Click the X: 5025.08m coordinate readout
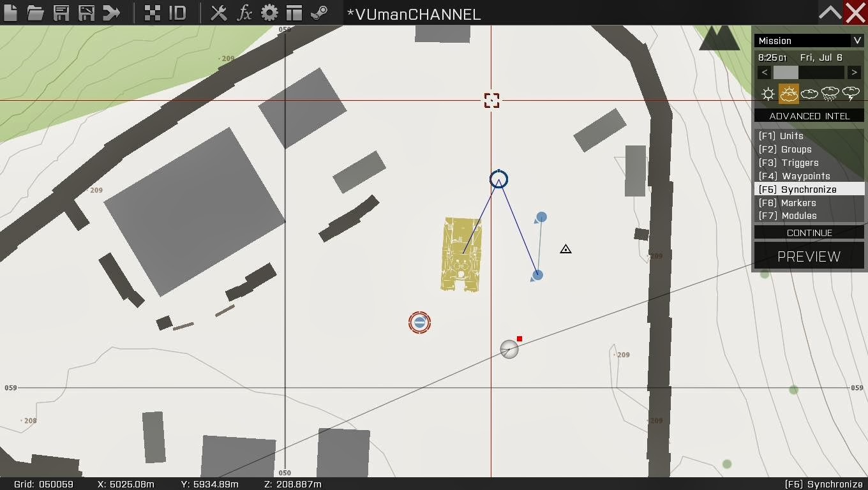The image size is (868, 490). 126,484
